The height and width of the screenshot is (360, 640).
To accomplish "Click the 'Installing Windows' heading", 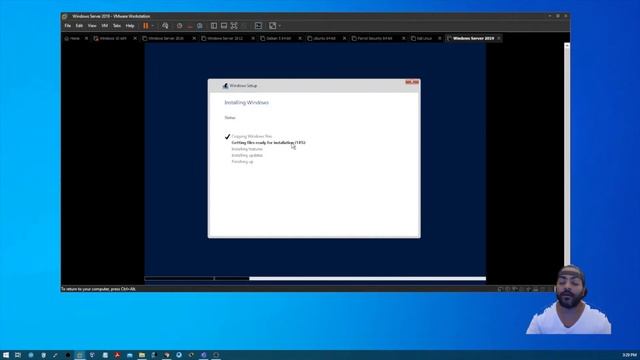I will pos(247,102).
